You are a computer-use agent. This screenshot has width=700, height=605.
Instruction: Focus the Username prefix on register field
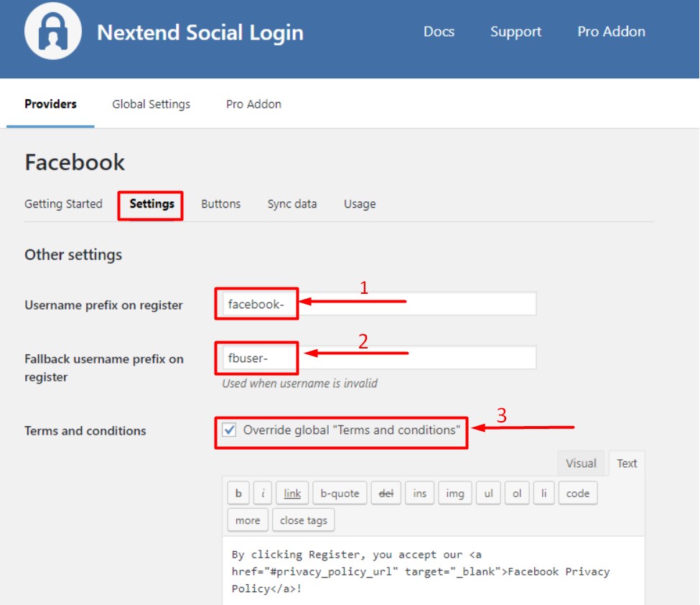pyautogui.click(x=379, y=304)
